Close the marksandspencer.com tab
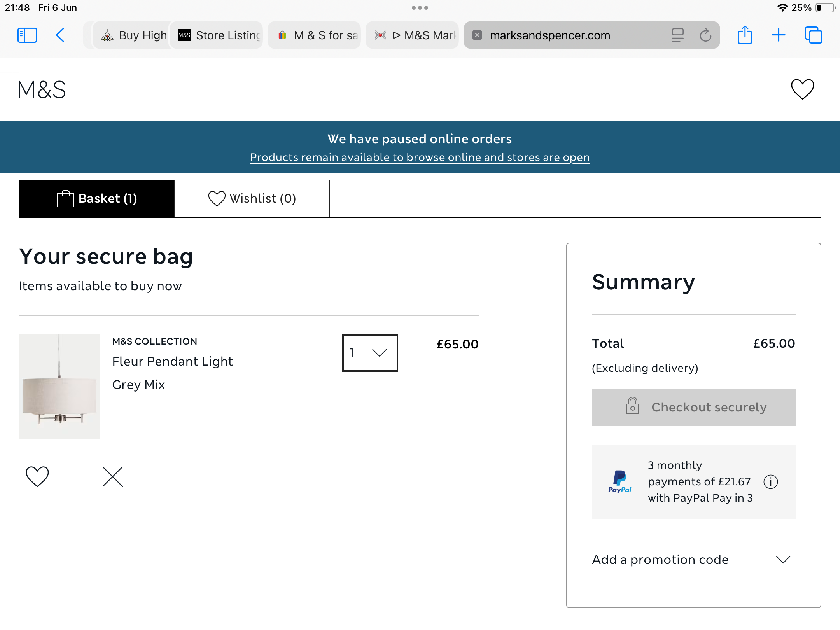 tap(477, 35)
